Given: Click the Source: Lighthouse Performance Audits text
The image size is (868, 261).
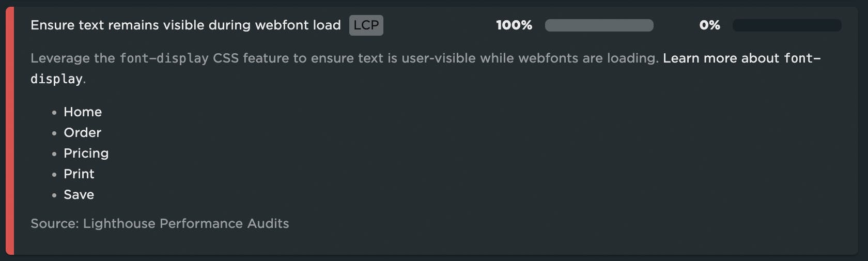Looking at the screenshot, I should [x=160, y=224].
